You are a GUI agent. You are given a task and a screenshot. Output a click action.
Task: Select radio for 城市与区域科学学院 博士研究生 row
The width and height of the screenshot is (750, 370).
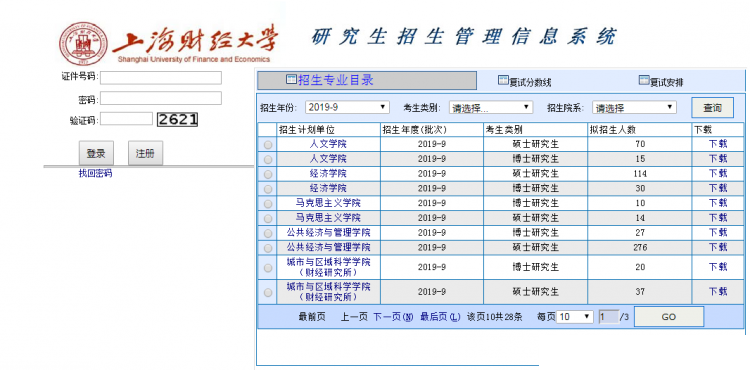[268, 268]
